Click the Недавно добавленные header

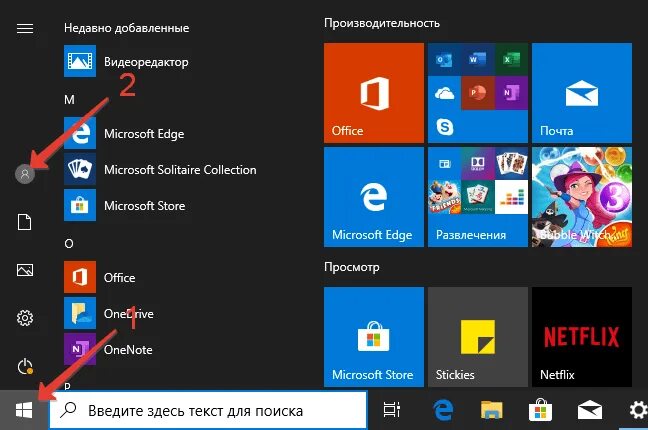click(126, 28)
